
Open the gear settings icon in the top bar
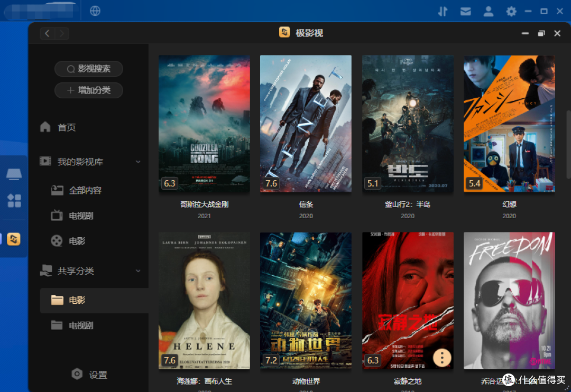point(511,12)
